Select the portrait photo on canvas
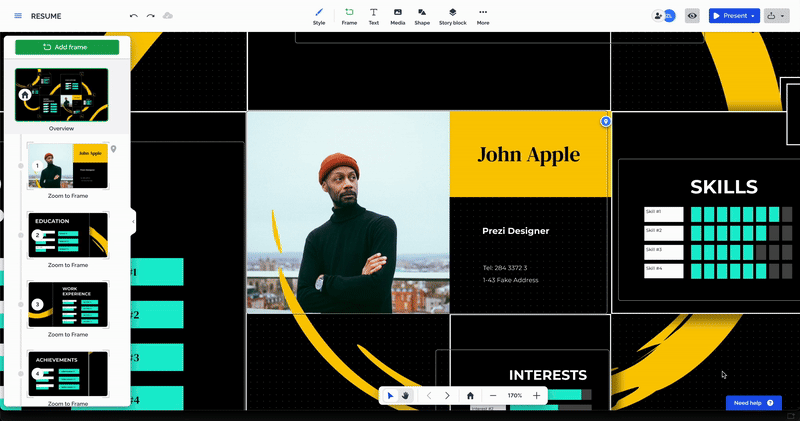This screenshot has height=421, width=800. click(348, 212)
